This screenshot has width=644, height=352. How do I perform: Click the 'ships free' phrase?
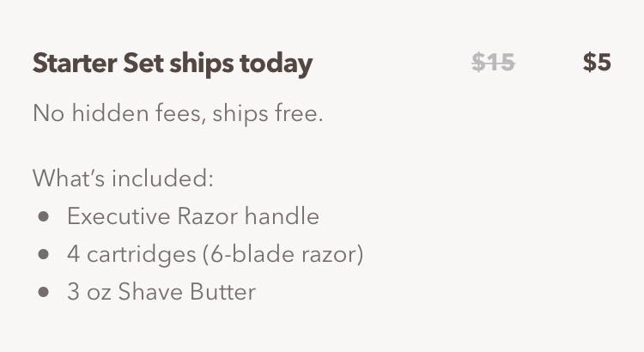click(x=268, y=113)
